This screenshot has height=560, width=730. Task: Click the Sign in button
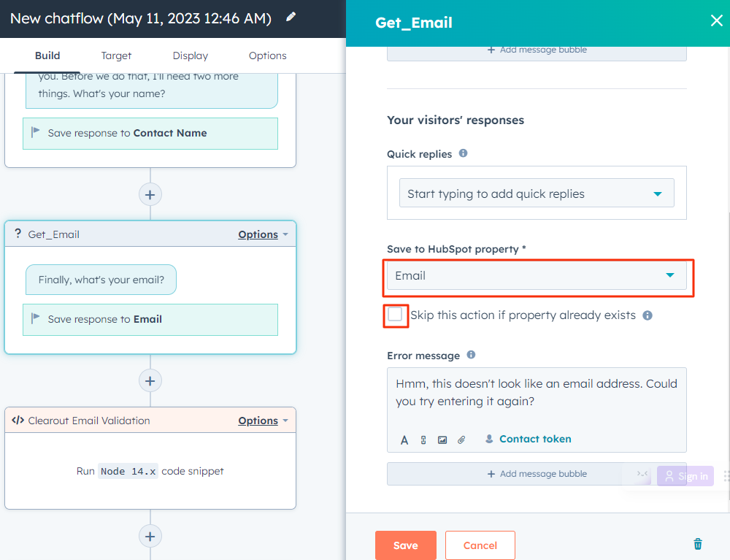pos(685,476)
